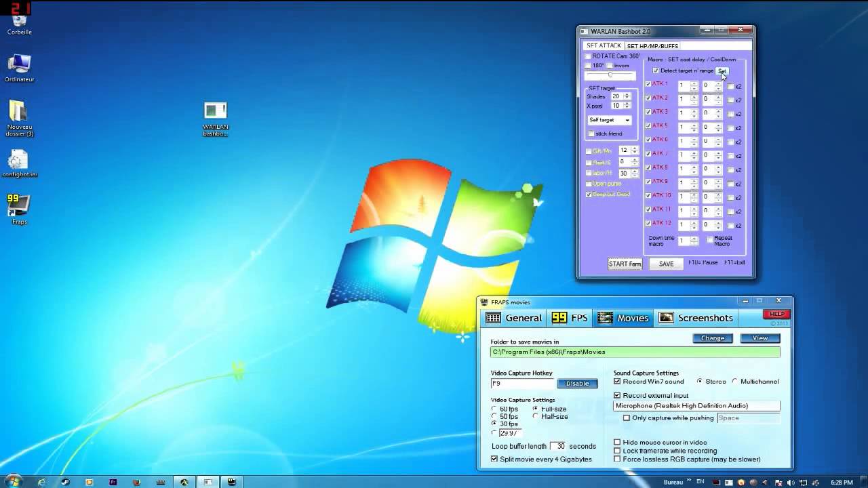This screenshot has width=868, height=488.
Task: Select the Movies tab in Fraps
Action: (624, 318)
